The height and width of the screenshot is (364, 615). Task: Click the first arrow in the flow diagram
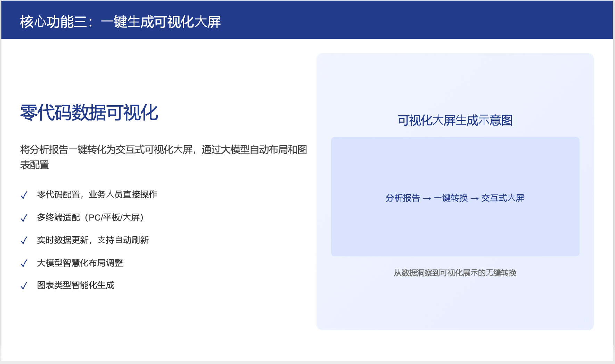(427, 198)
